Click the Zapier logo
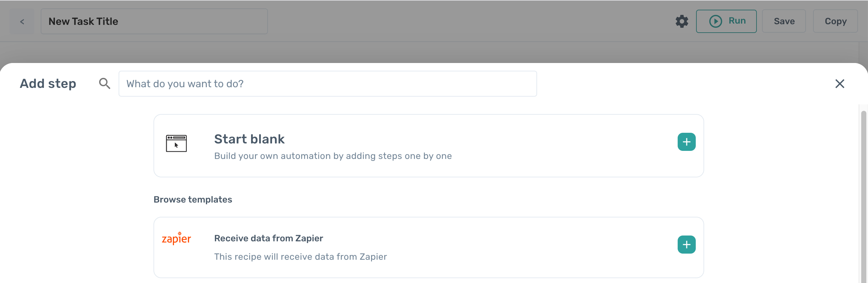Viewport: 868px width, 283px height. [x=176, y=238]
